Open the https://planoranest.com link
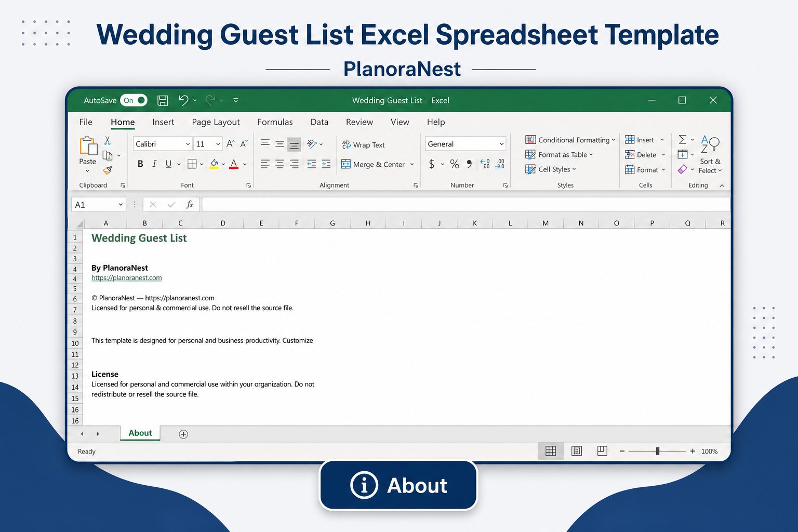This screenshot has height=532, width=798. point(127,278)
